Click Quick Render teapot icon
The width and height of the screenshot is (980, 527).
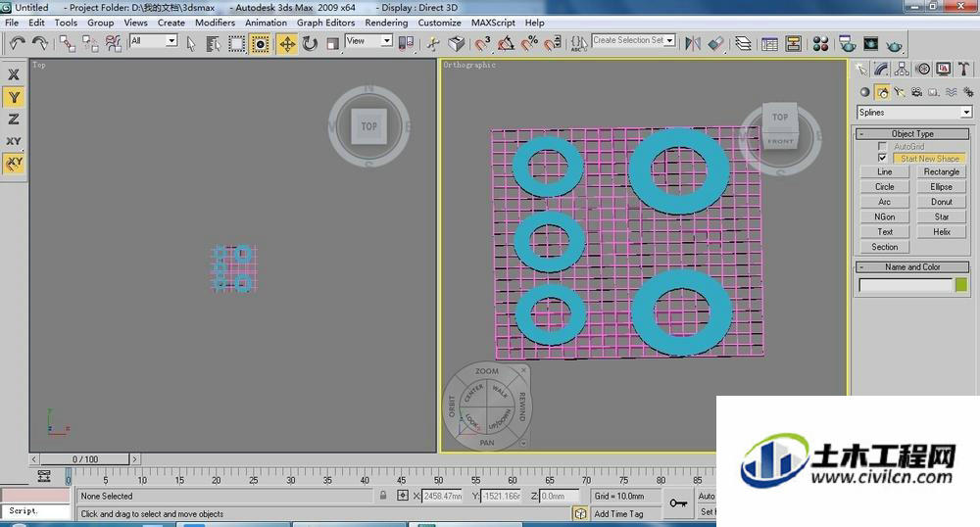[894, 44]
